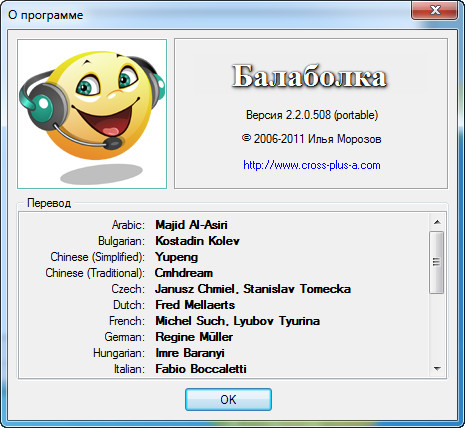Select translators Michel Such, Lyubov Tyurina
Viewport: 465px width, 428px height.
click(x=238, y=321)
